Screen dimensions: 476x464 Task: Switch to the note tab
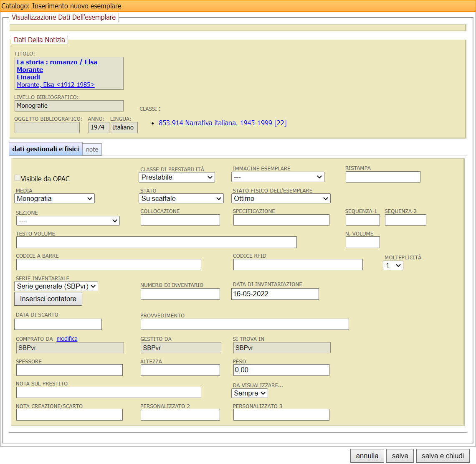tap(92, 150)
